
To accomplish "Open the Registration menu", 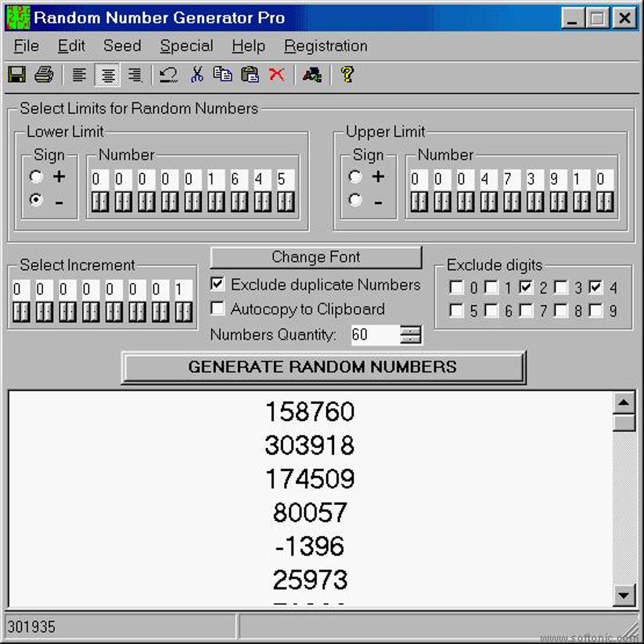I will (x=326, y=45).
